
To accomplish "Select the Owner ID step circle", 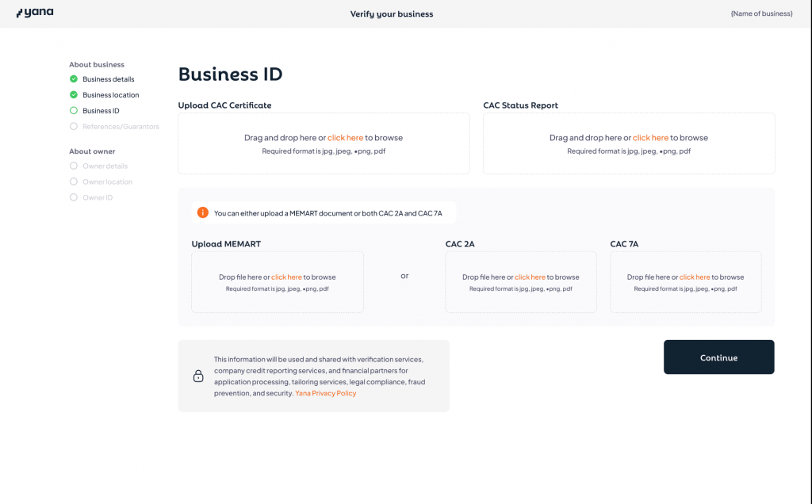I will coord(74,198).
